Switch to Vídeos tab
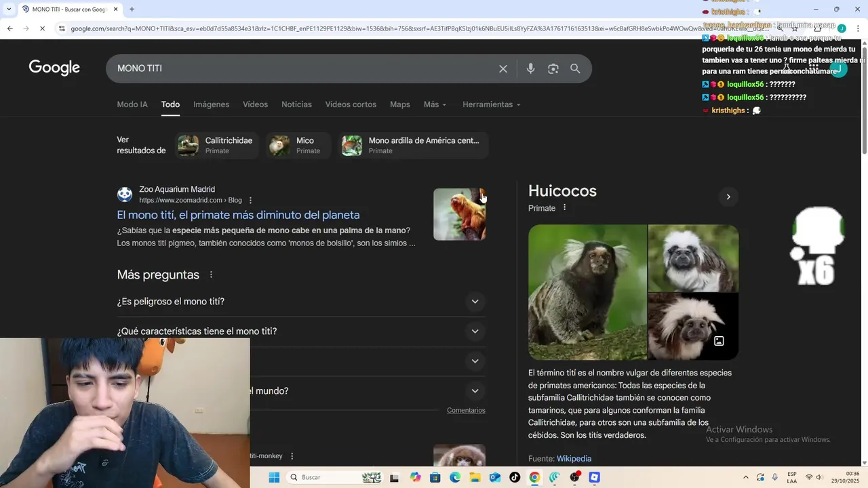 [255, 104]
